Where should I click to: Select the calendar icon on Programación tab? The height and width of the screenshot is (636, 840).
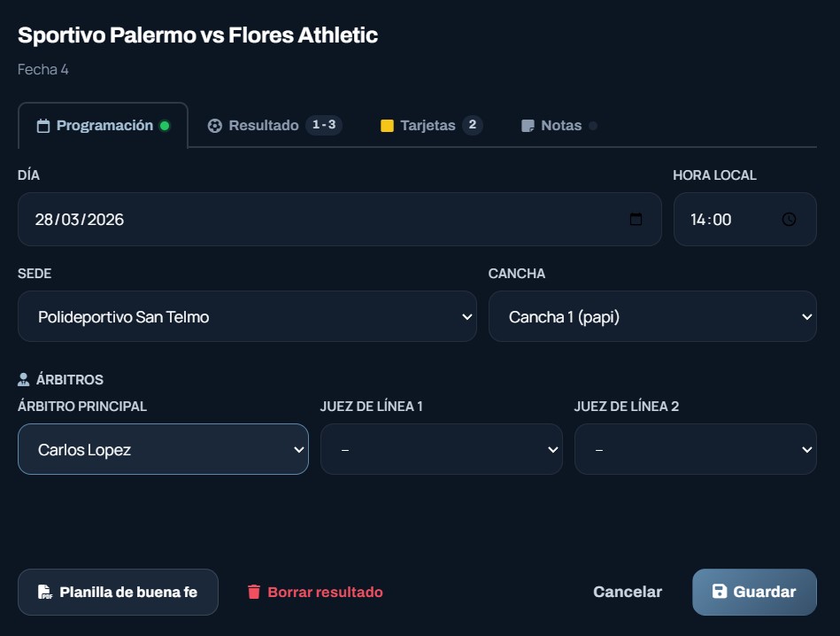click(x=42, y=126)
